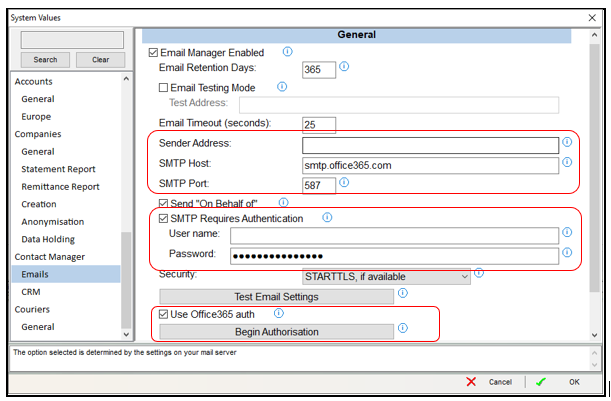This screenshot has width=611, height=401.
Task: Click the Test Email Settings button
Action: point(276,296)
